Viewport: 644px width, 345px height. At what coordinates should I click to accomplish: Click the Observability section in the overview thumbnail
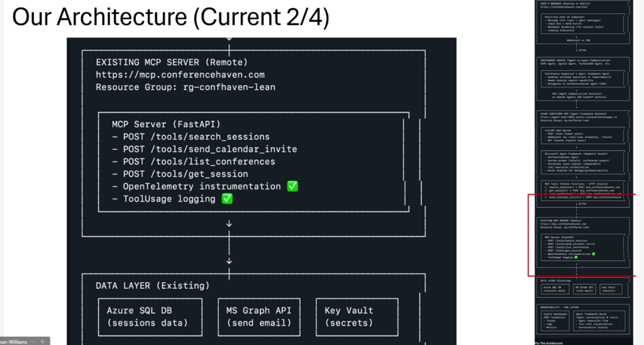[585, 320]
